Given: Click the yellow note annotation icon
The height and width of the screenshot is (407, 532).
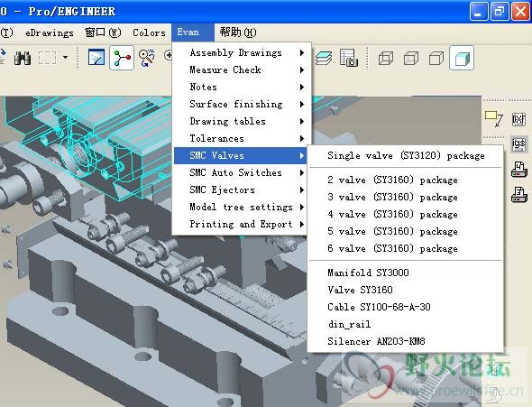Looking at the screenshot, I should point(494,119).
